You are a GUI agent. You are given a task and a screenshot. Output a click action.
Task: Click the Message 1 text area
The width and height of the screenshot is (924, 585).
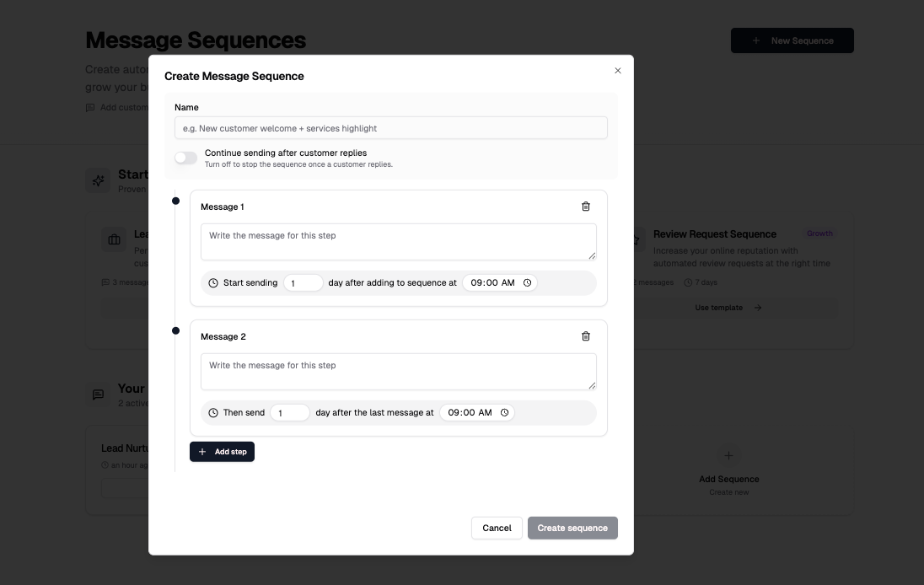click(399, 242)
